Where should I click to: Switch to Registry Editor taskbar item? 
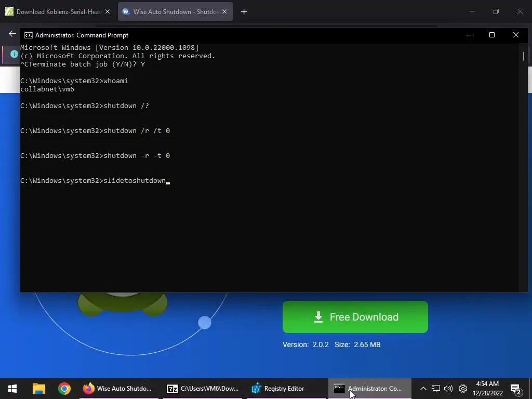[x=286, y=389]
